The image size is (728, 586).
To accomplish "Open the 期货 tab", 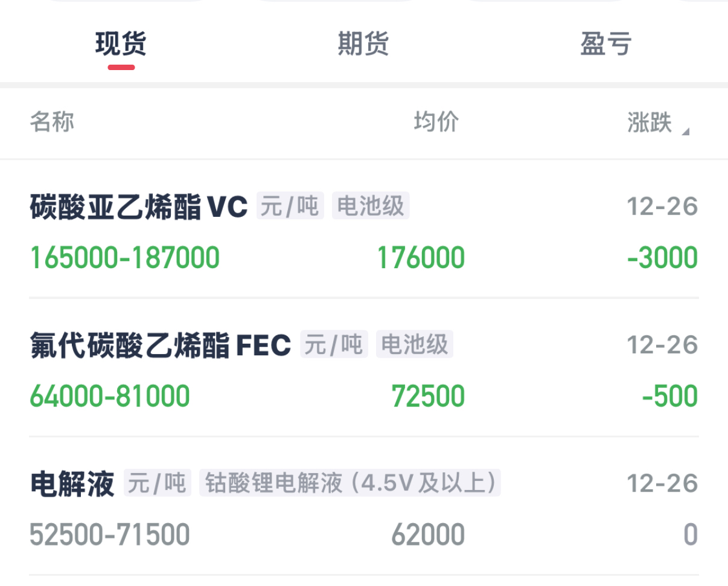I will pyautogui.click(x=363, y=44).
